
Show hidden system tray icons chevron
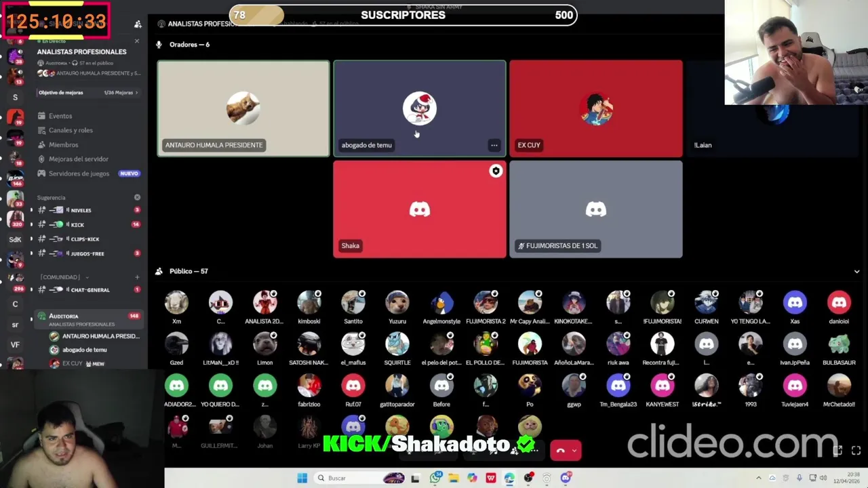tap(759, 478)
